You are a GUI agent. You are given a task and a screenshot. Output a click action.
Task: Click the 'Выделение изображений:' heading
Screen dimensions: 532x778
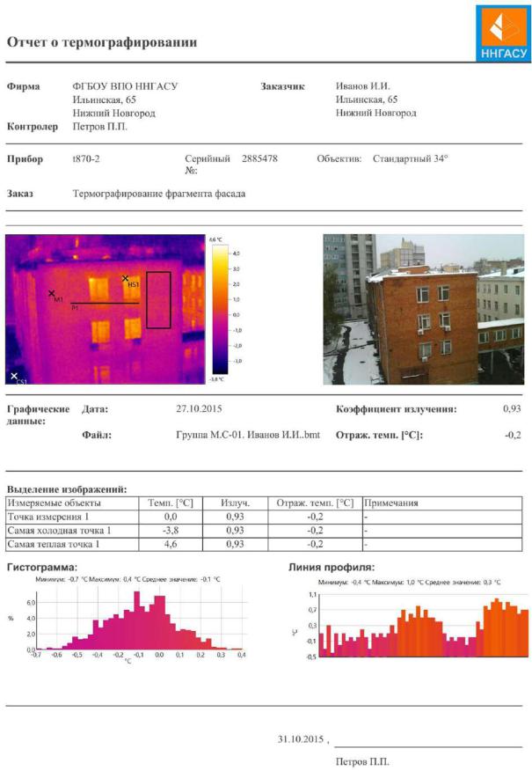click(67, 489)
